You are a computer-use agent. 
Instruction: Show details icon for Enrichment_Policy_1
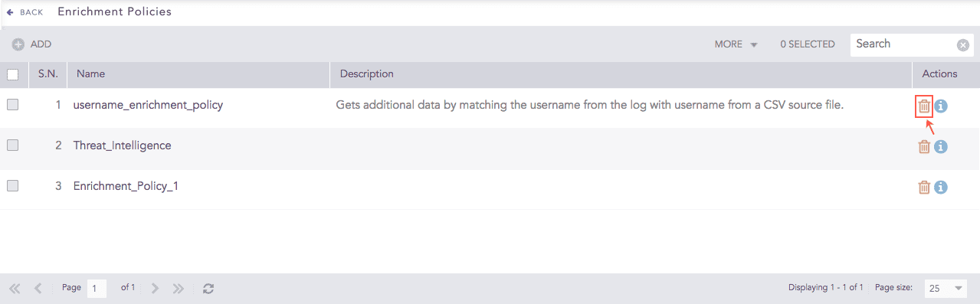click(x=941, y=187)
